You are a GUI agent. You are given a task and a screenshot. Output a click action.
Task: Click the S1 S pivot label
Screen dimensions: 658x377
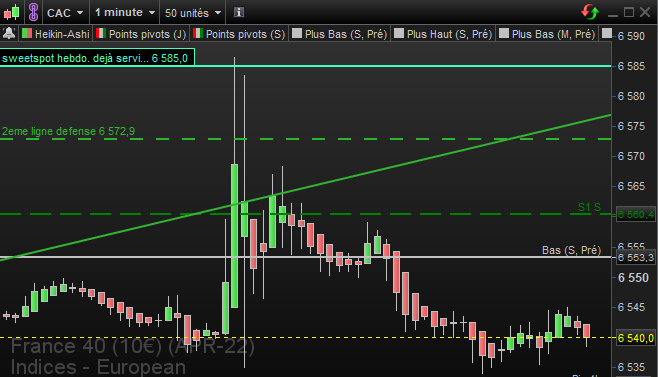(589, 207)
